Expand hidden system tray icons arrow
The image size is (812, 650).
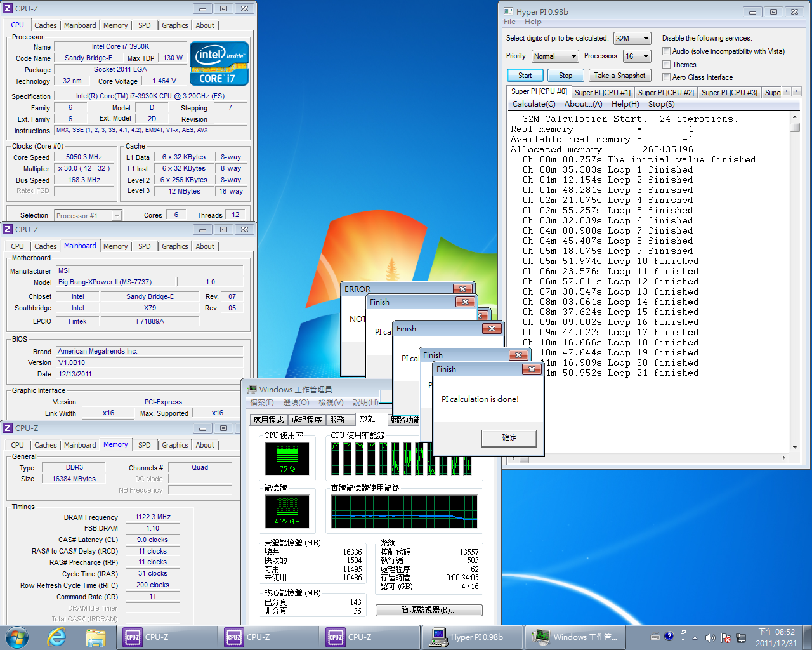point(695,638)
